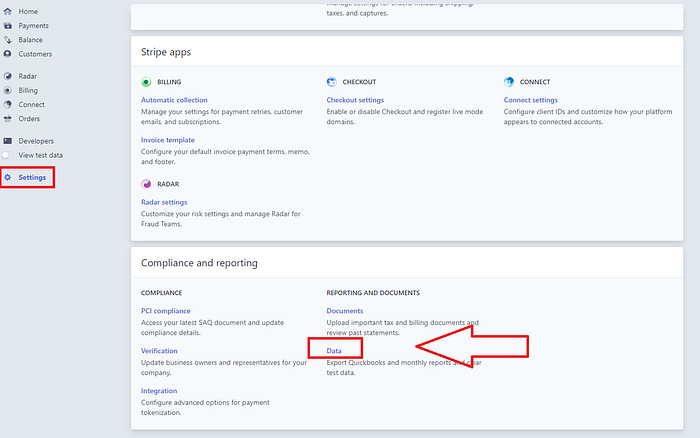
Task: Open the Checkout settings link
Action: coord(355,100)
